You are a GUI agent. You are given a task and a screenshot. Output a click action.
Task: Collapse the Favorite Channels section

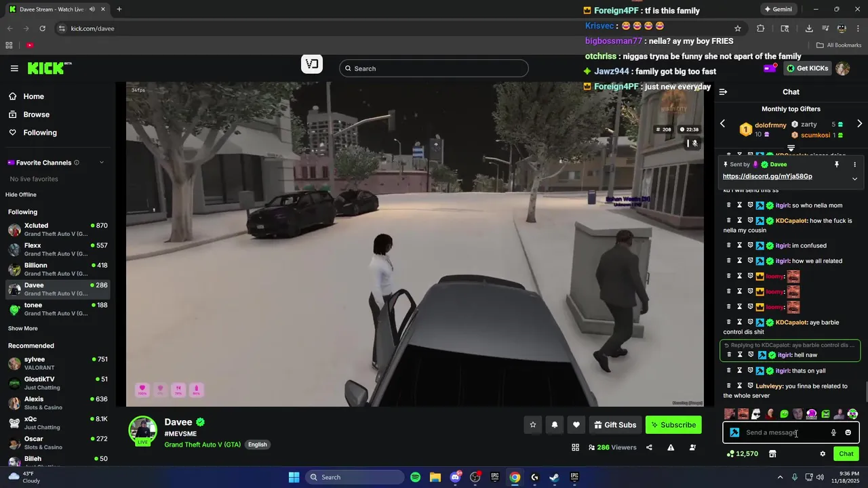click(x=102, y=163)
